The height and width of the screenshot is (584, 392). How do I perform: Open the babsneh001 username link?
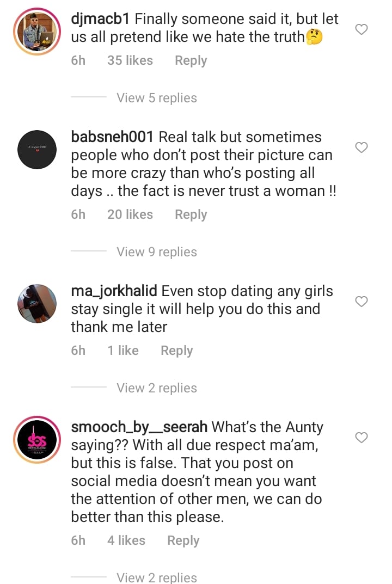(x=112, y=137)
